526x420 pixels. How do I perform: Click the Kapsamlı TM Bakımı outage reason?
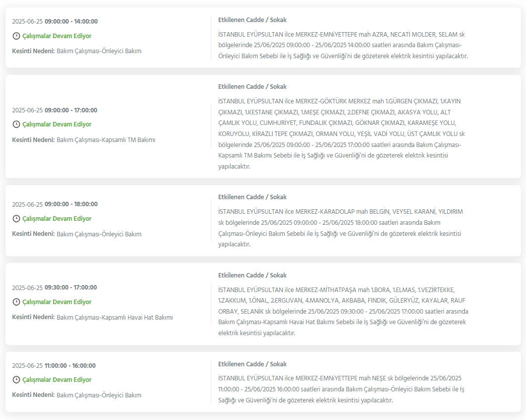click(x=106, y=139)
